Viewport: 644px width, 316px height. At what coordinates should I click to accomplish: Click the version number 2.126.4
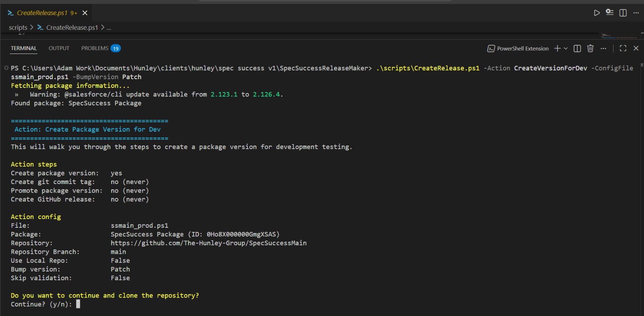click(x=266, y=94)
